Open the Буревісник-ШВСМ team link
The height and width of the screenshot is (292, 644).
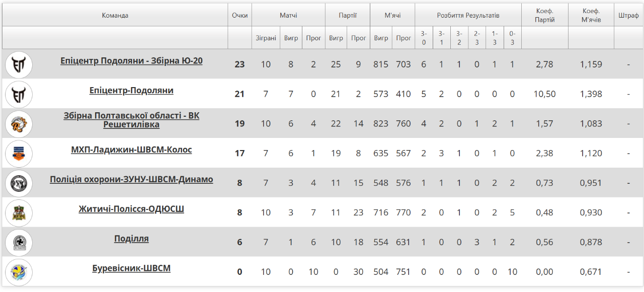pyautogui.click(x=131, y=268)
